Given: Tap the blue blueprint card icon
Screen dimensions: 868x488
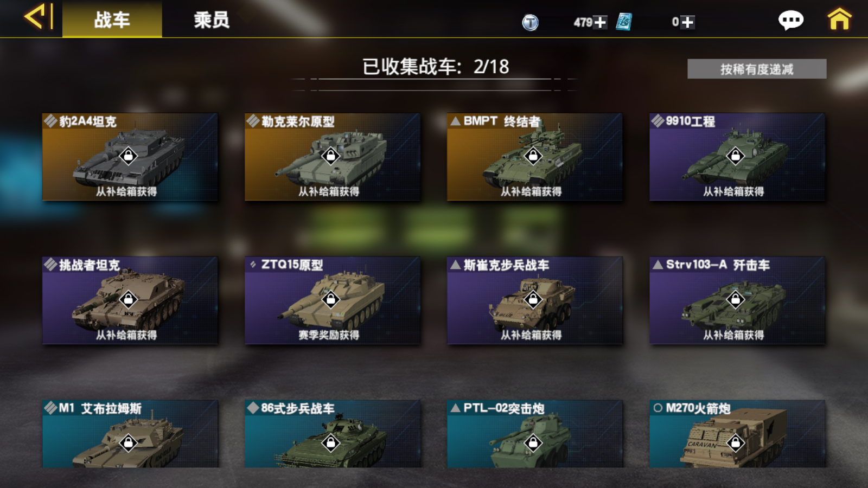Looking at the screenshot, I should point(624,22).
